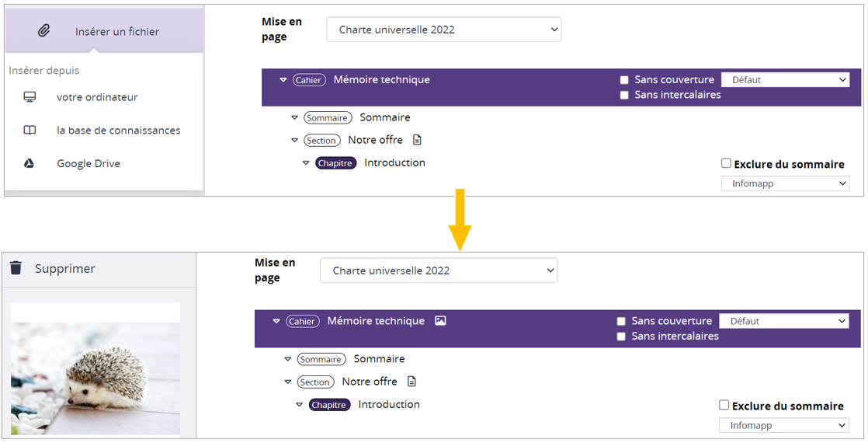The width and height of the screenshot is (868, 443).
Task: Collapse the Cahier row triangle in lower panel
Action: pos(276,321)
